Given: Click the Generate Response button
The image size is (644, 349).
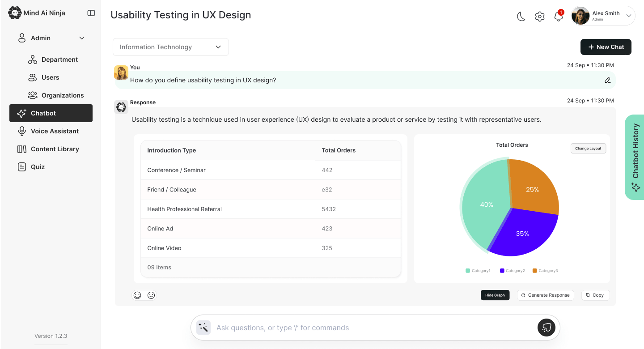Looking at the screenshot, I should pyautogui.click(x=546, y=295).
